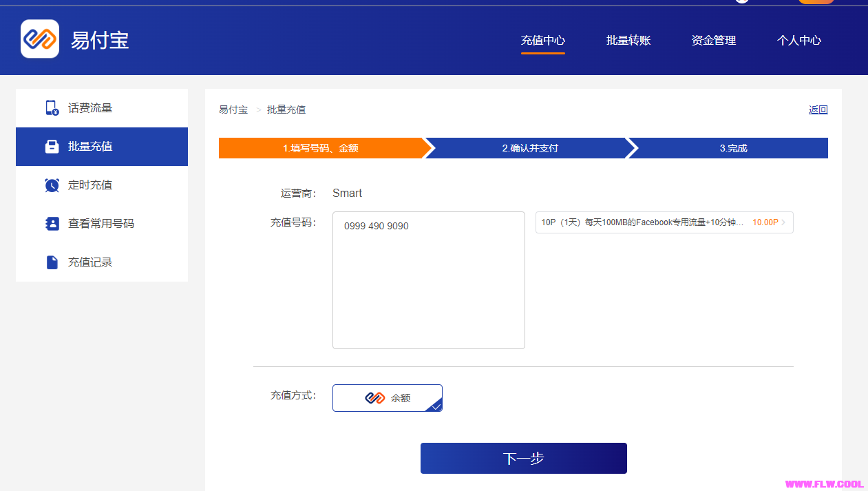
Task: Click the 查看常用号码 contacts icon
Action: [52, 224]
